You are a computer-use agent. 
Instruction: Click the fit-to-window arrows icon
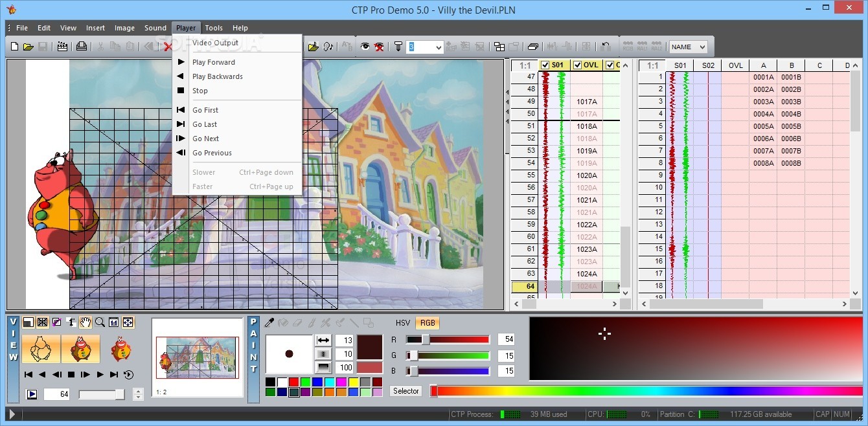point(128,322)
